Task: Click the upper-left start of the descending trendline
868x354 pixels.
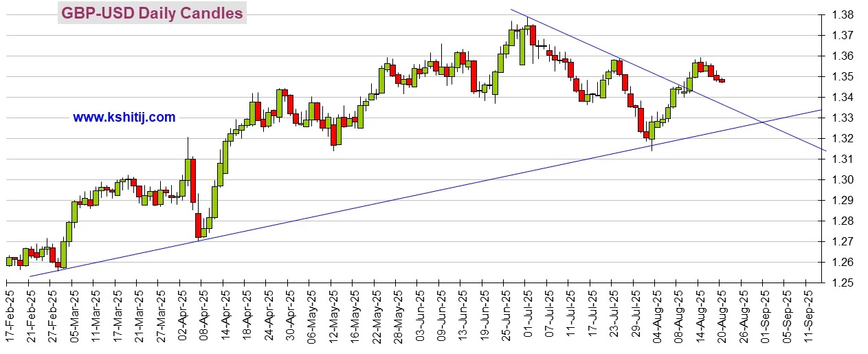Action: click(511, 9)
